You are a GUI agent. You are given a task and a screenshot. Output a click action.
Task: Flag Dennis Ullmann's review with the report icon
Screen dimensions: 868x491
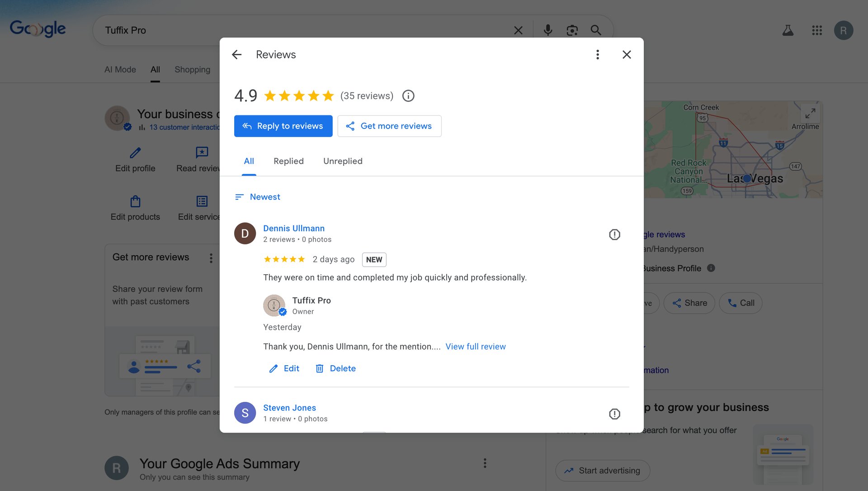click(614, 234)
